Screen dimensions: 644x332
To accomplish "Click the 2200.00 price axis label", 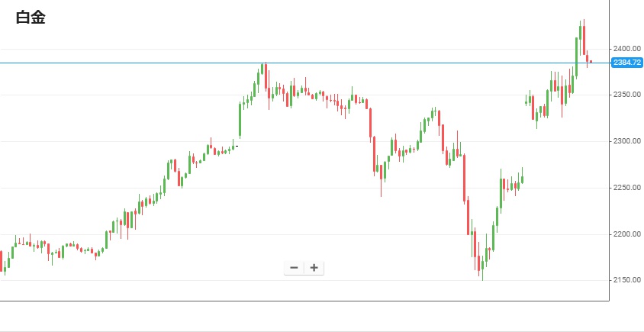I will click(626, 234).
